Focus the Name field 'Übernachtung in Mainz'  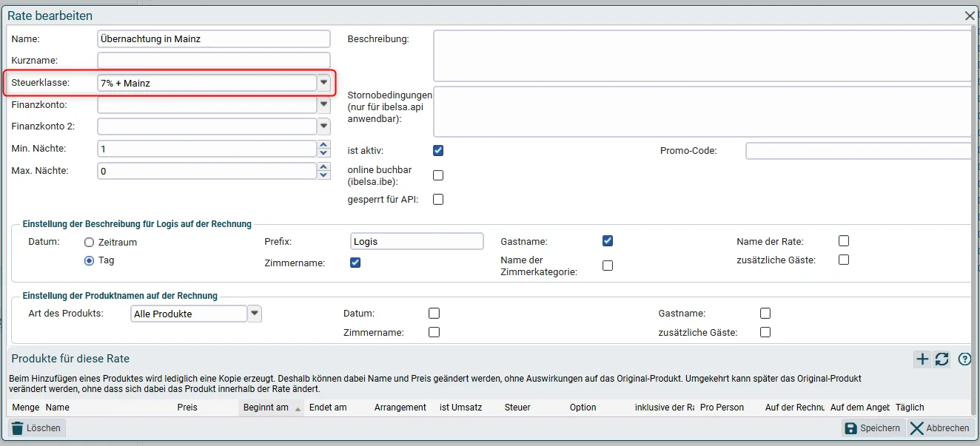[x=214, y=39]
